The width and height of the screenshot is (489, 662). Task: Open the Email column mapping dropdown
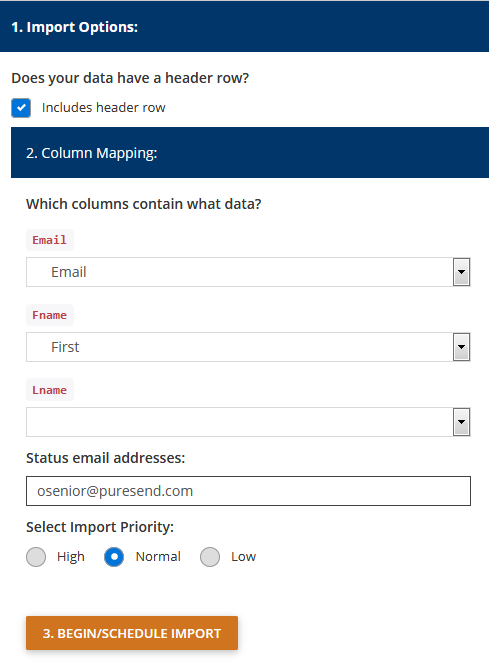248,272
